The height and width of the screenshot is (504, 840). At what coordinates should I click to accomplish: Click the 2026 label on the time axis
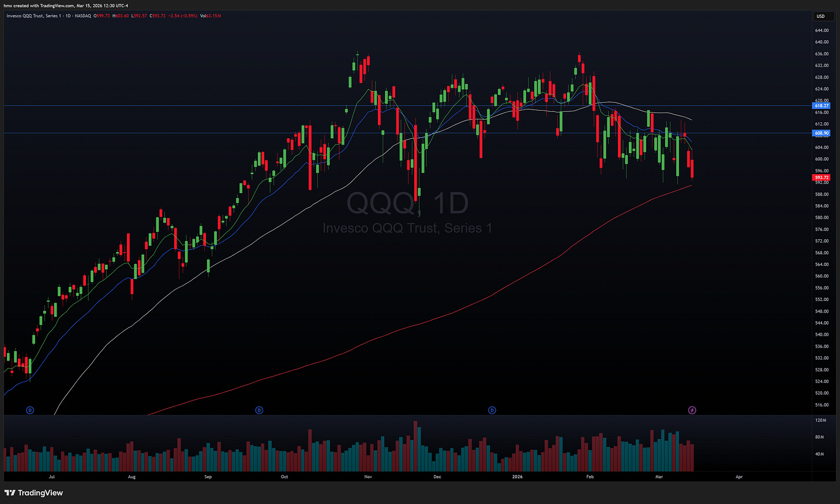pos(517,477)
